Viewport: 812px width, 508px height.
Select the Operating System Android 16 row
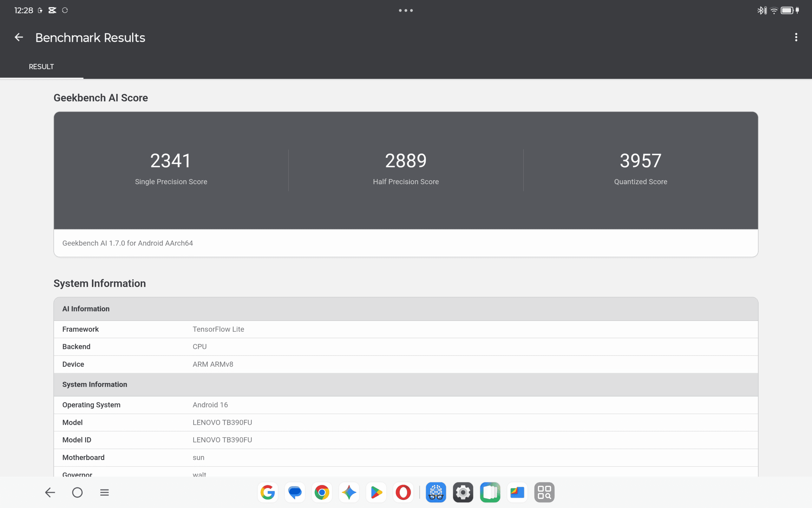point(406,405)
